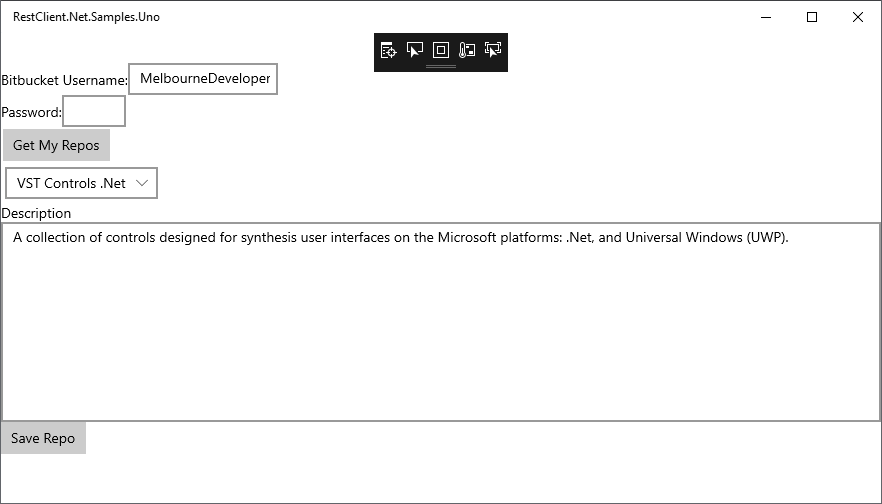882x504 pixels.
Task: Toggle Display Layout Adorners icon
Action: point(441,50)
